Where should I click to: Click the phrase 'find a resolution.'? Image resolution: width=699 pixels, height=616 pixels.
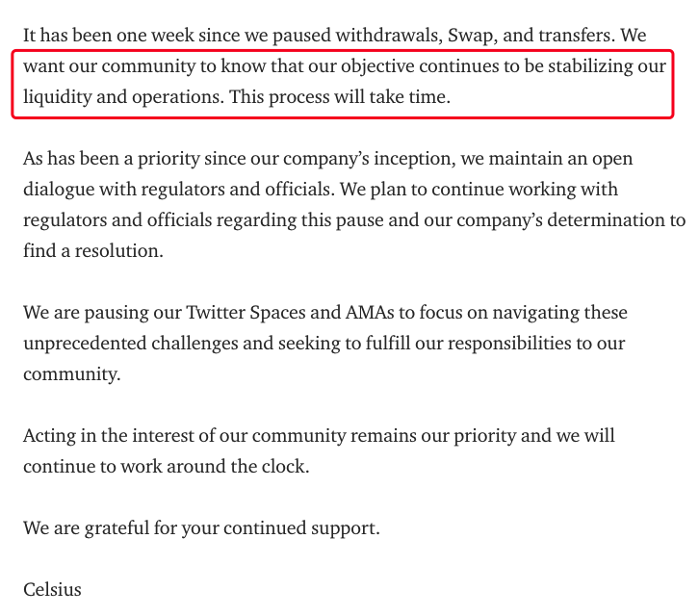[x=93, y=250]
